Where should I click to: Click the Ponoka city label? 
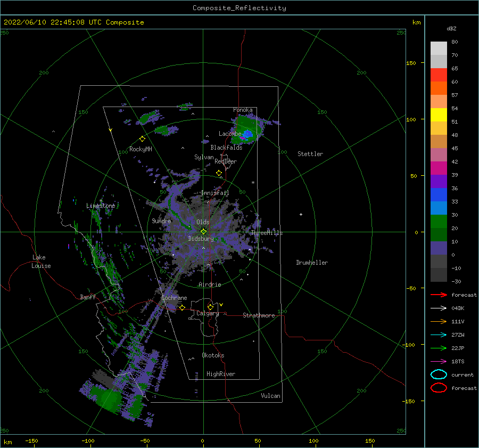243,110
